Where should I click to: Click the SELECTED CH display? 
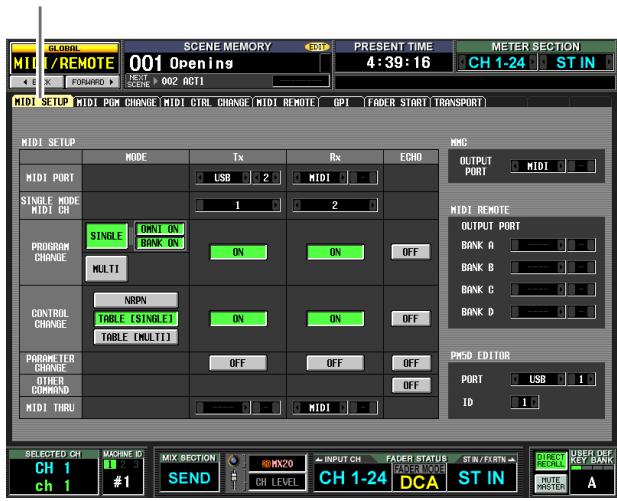tap(53, 472)
